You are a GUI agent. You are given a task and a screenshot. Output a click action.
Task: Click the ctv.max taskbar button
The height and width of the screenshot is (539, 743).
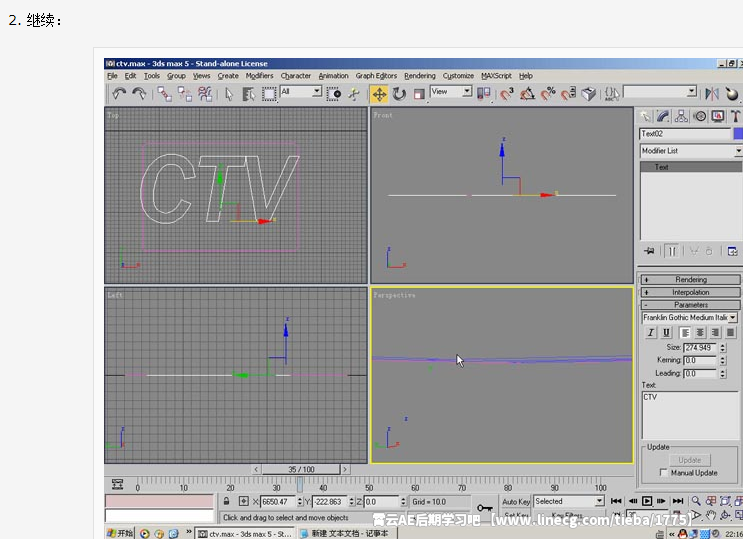245,533
